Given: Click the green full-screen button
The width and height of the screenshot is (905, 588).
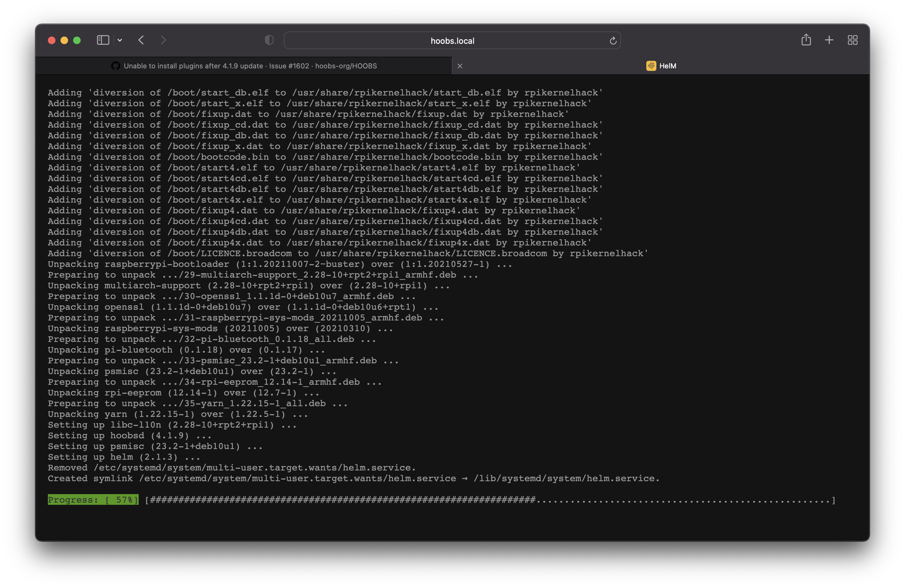Looking at the screenshot, I should click(x=77, y=40).
